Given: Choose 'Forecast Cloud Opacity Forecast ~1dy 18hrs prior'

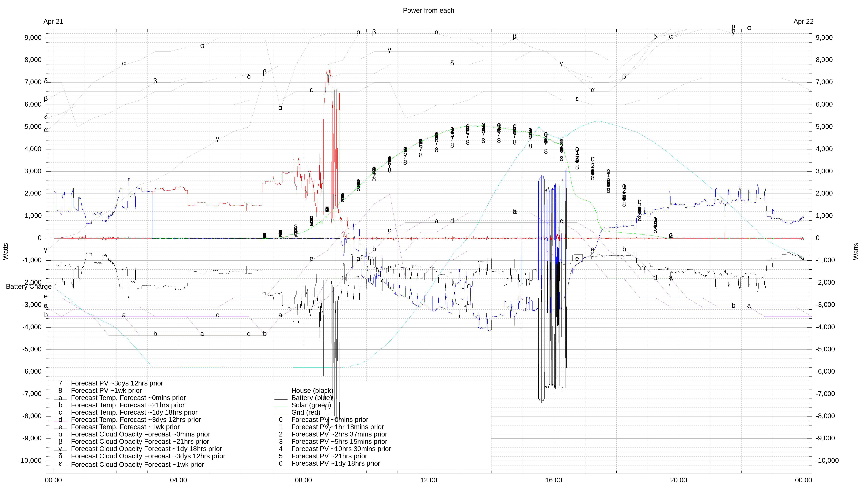Looking at the screenshot, I should point(146,449).
